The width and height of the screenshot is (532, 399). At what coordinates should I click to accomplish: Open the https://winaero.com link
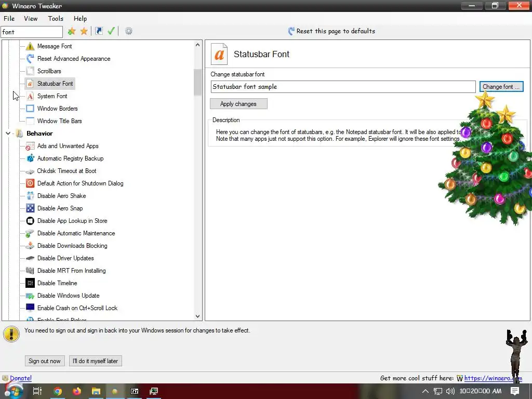click(493, 378)
